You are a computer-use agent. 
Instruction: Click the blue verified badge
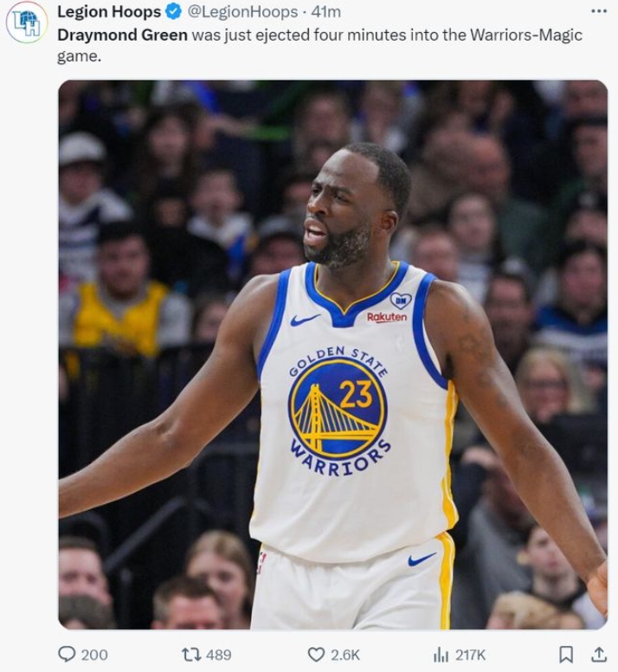pyautogui.click(x=173, y=12)
